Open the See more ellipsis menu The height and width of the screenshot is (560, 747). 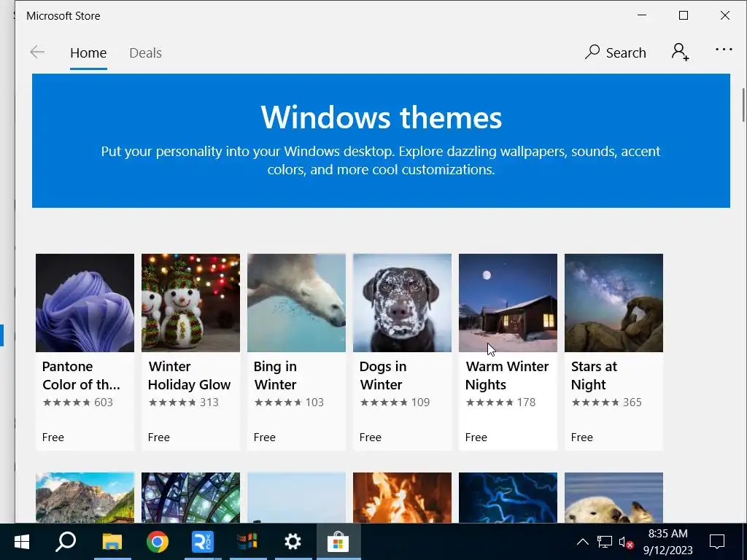[724, 50]
